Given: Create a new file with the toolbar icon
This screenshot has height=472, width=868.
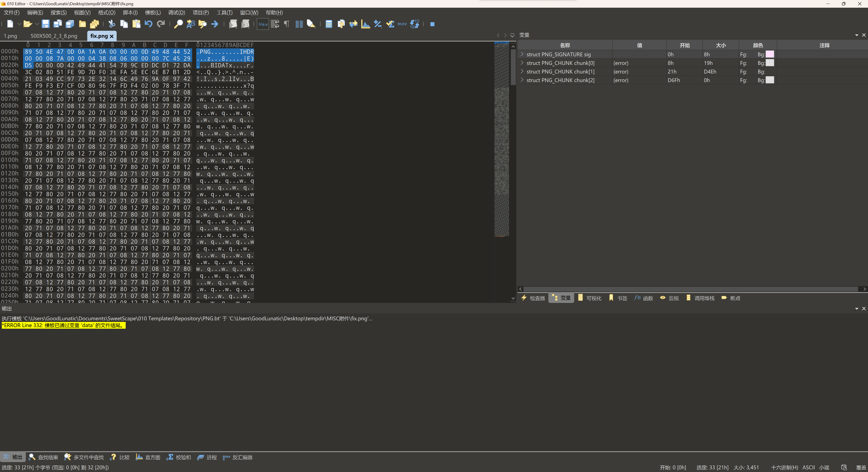Looking at the screenshot, I should pos(10,24).
